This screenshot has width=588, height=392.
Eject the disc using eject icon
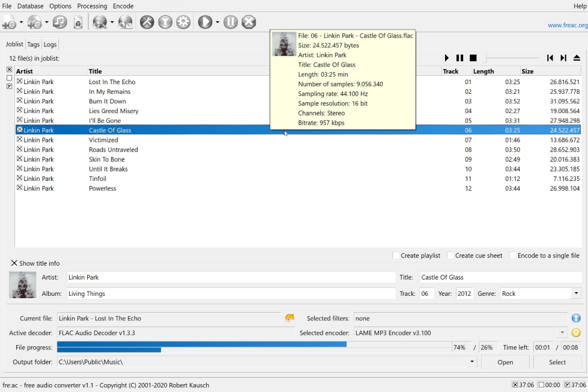point(577,58)
